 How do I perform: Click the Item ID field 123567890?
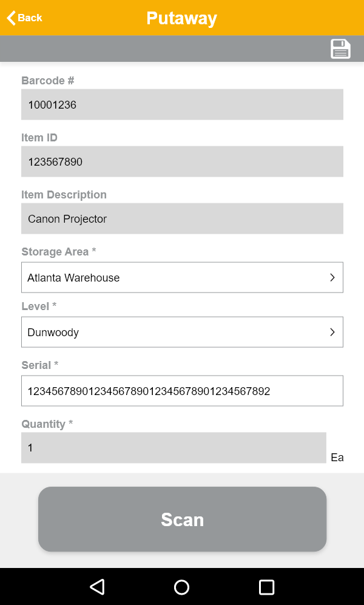pyautogui.click(x=182, y=161)
